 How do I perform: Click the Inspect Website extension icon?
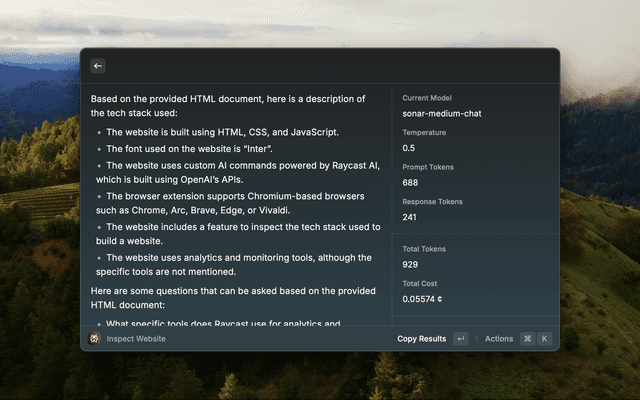pyautogui.click(x=94, y=339)
